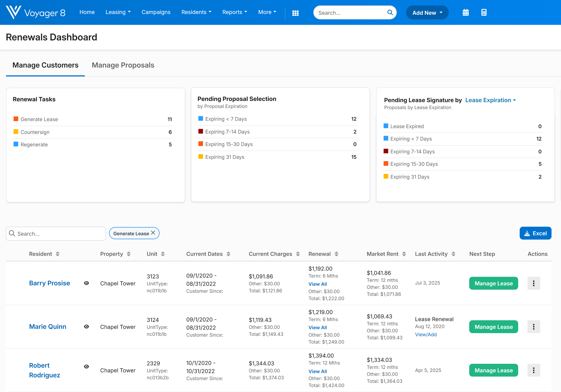Open Robert Rodriguez resident link

point(44,370)
